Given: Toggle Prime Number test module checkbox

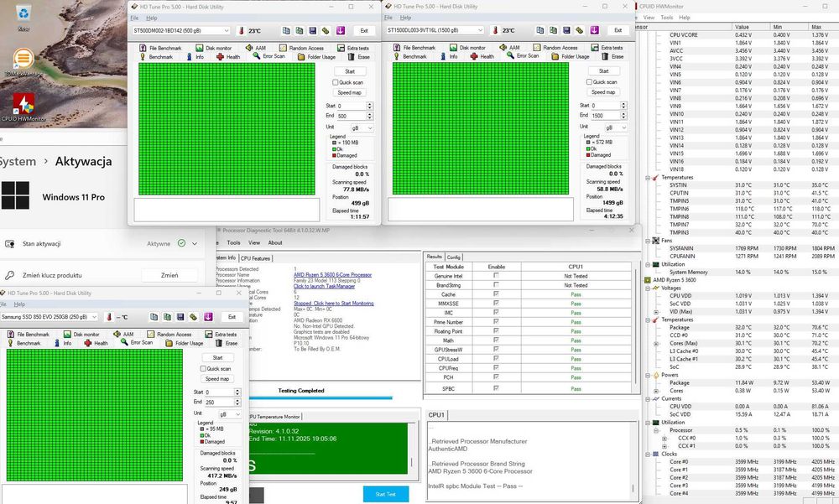Looking at the screenshot, I should [x=496, y=321].
